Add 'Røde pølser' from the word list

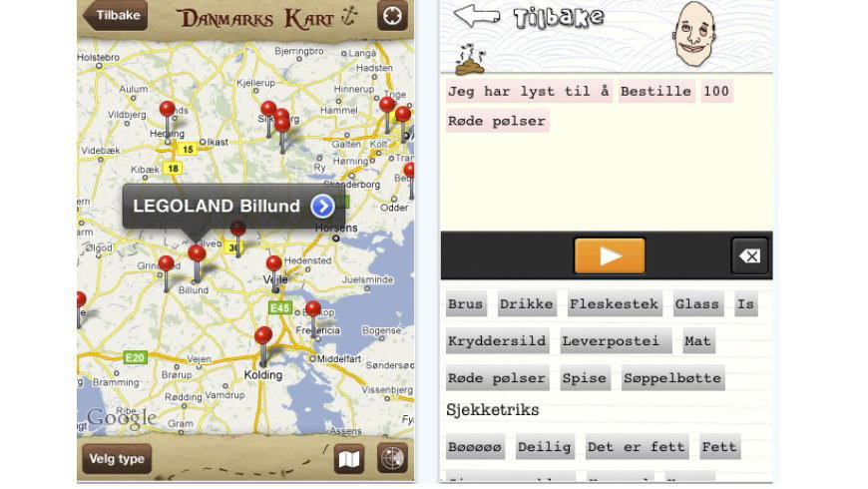click(497, 378)
